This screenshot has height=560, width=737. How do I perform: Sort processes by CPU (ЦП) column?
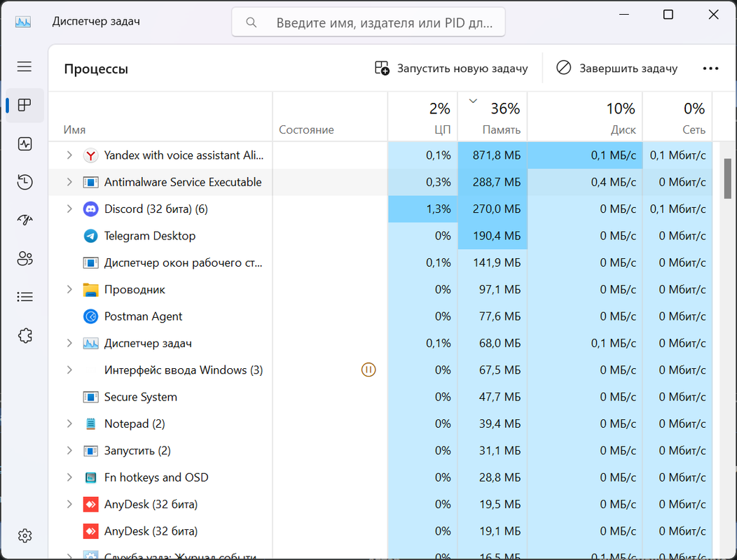(x=423, y=118)
